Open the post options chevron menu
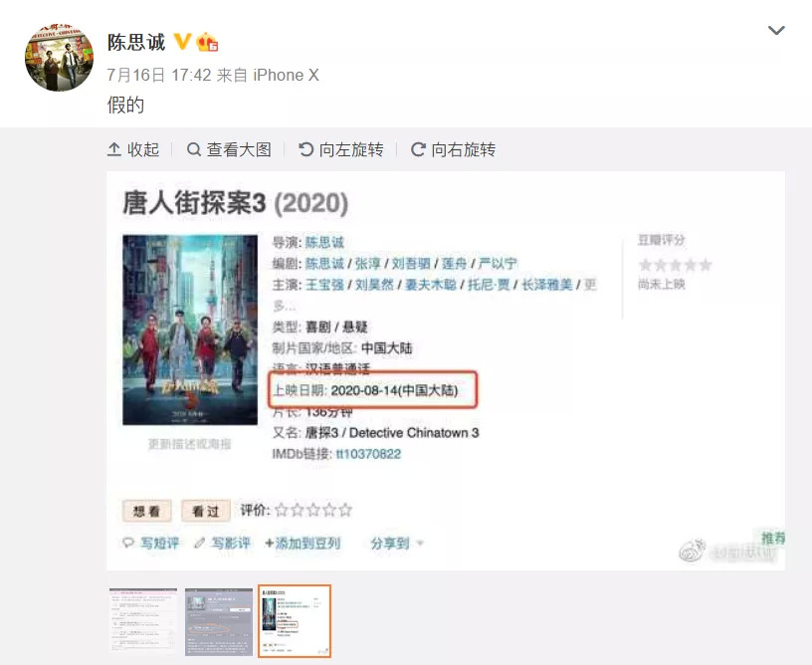 pyautogui.click(x=776, y=31)
